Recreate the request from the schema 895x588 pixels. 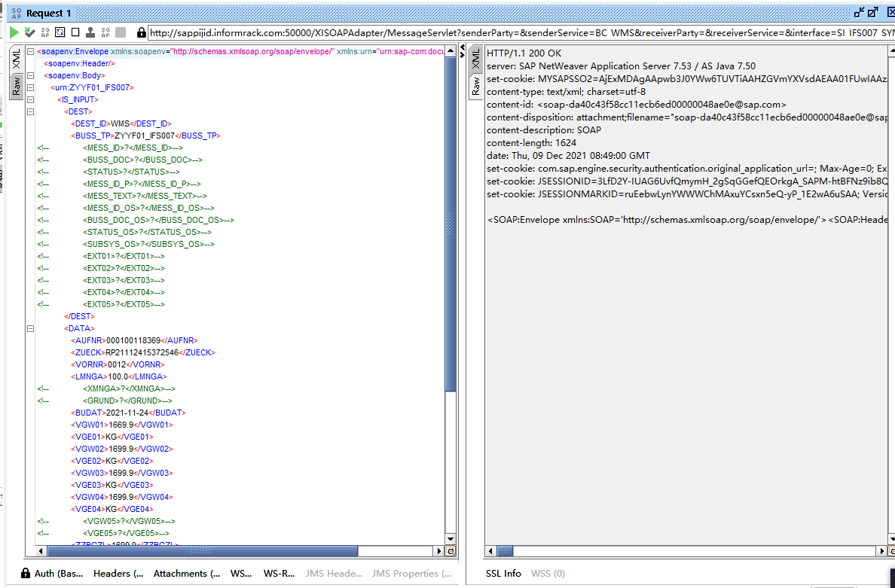pyautogui.click(x=60, y=32)
